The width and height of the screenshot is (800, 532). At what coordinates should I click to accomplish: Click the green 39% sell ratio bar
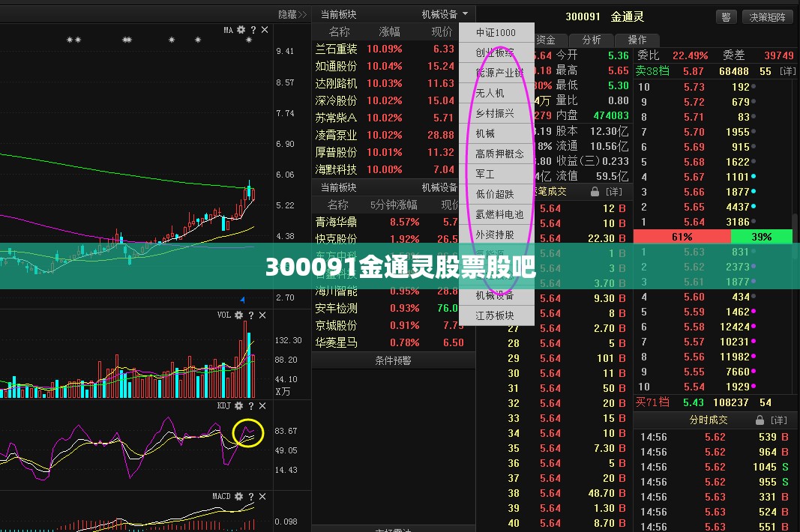pyautogui.click(x=762, y=237)
